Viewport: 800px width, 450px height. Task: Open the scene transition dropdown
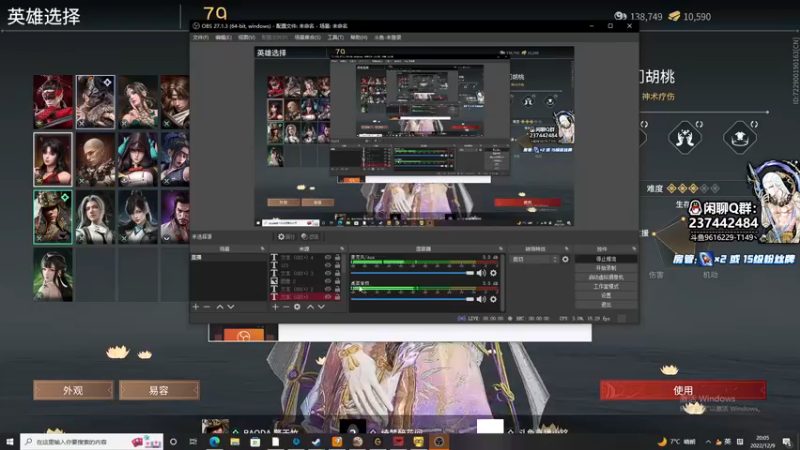click(x=535, y=259)
